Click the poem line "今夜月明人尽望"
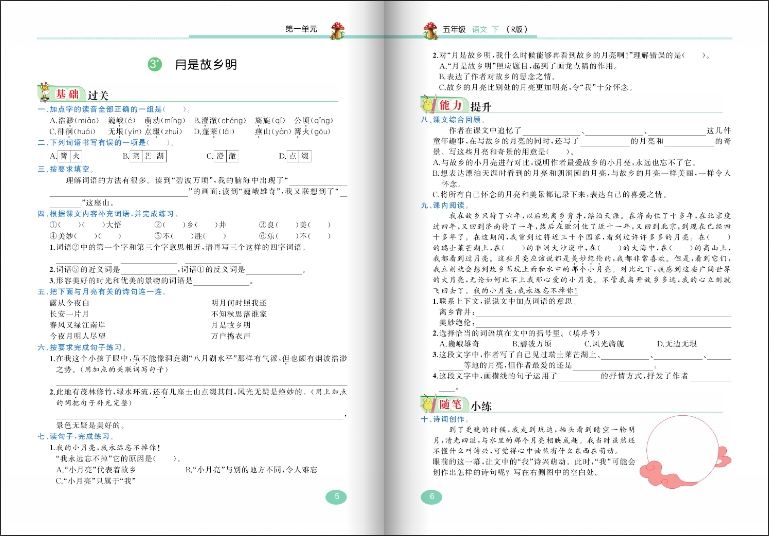This screenshot has width=769, height=536. (77, 336)
